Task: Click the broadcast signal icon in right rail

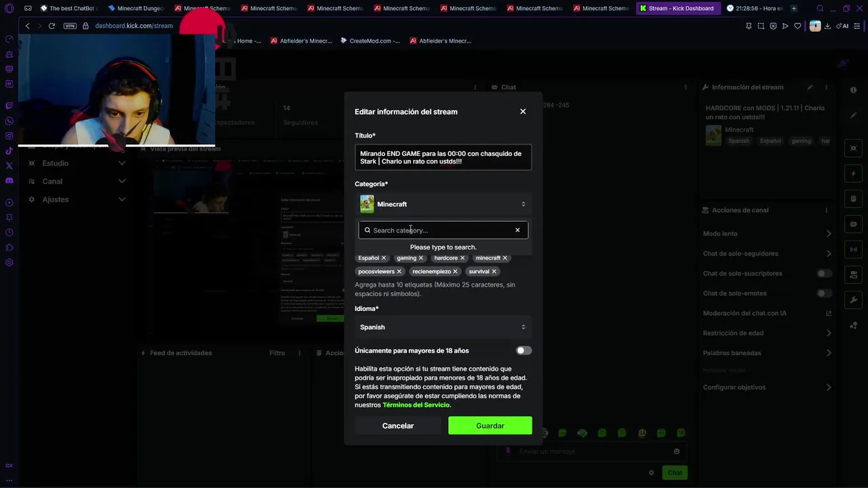Action: [x=853, y=249]
